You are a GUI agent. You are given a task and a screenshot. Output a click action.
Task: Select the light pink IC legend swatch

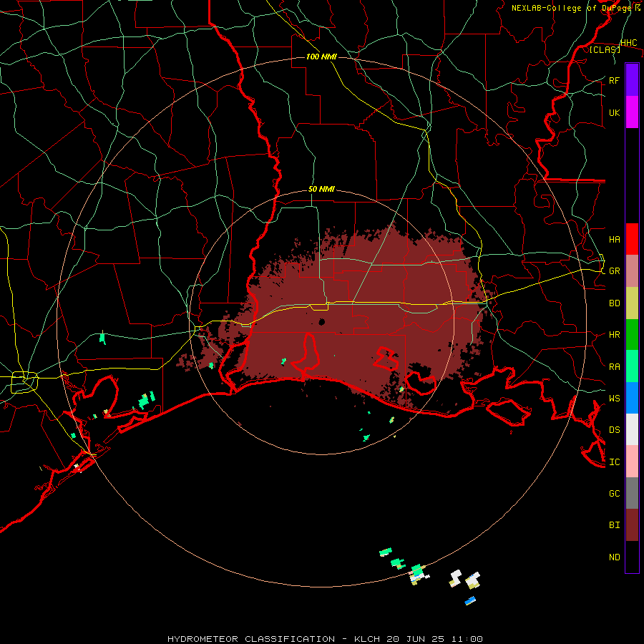pos(632,462)
